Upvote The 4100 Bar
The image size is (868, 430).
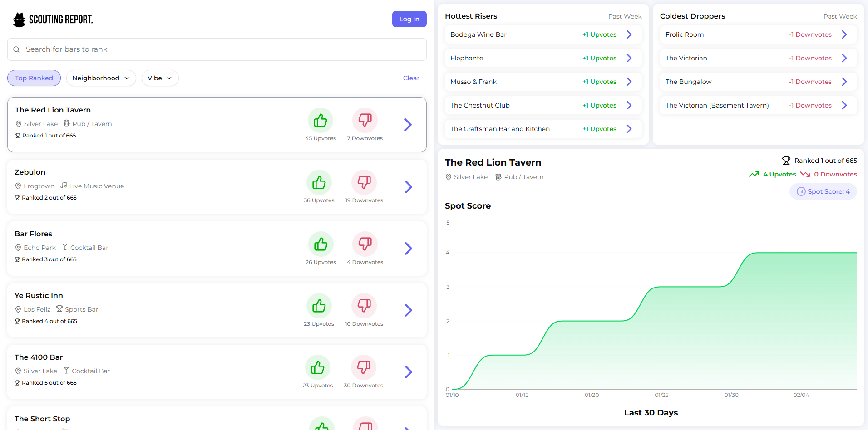pyautogui.click(x=318, y=368)
